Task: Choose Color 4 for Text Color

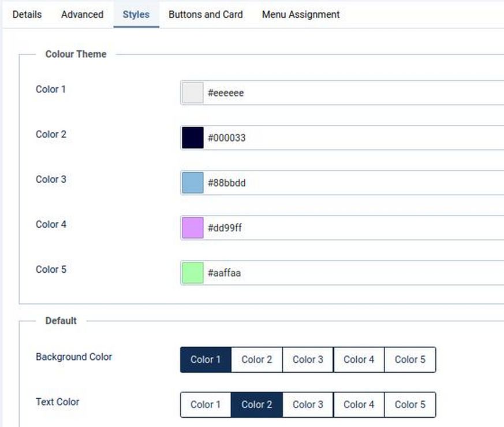Action: [359, 405]
